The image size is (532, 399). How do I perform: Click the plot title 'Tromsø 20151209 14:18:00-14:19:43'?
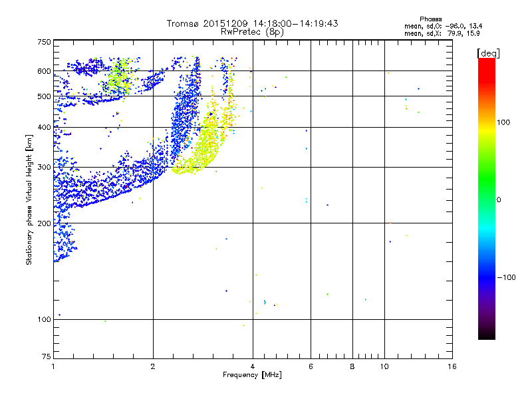(x=252, y=23)
